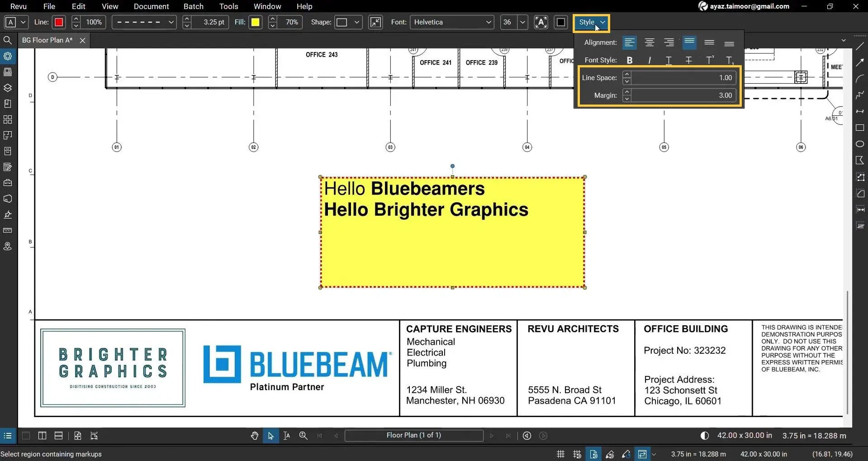Click the auto-size text button

coord(541,22)
